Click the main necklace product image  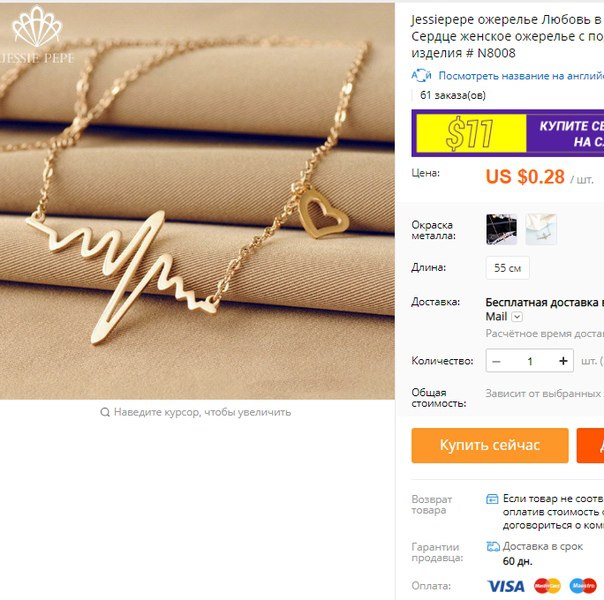tap(197, 201)
